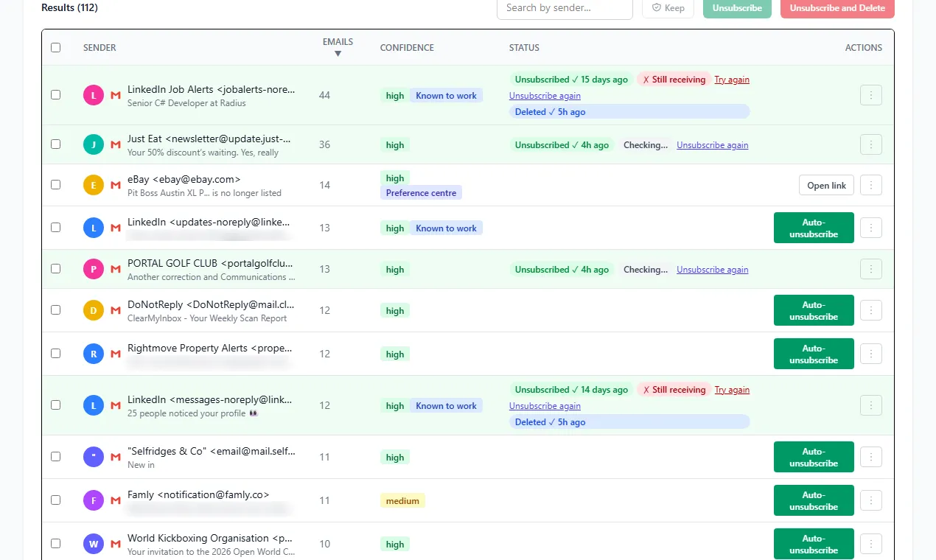Open the three-dot menu for Famly row
The image size is (936, 560).
(871, 500)
